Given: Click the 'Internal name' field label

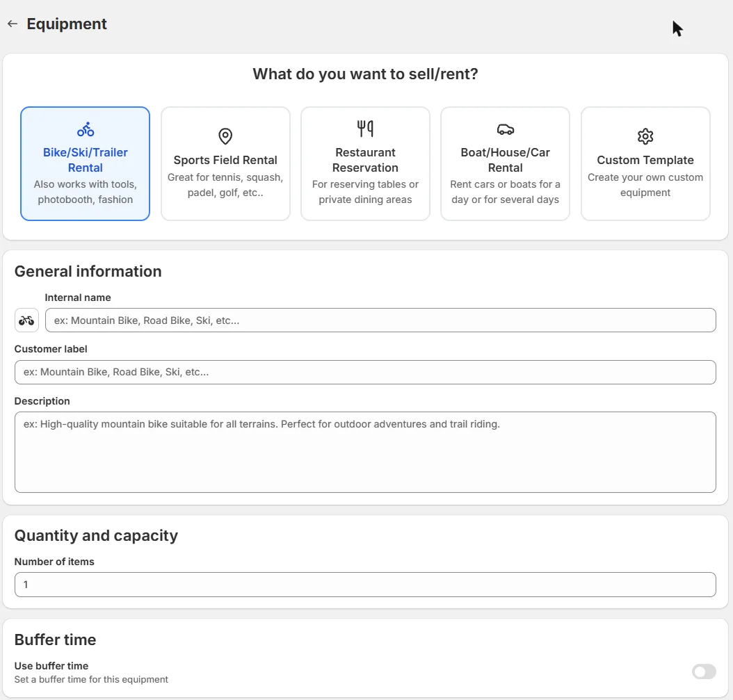Looking at the screenshot, I should tap(78, 298).
